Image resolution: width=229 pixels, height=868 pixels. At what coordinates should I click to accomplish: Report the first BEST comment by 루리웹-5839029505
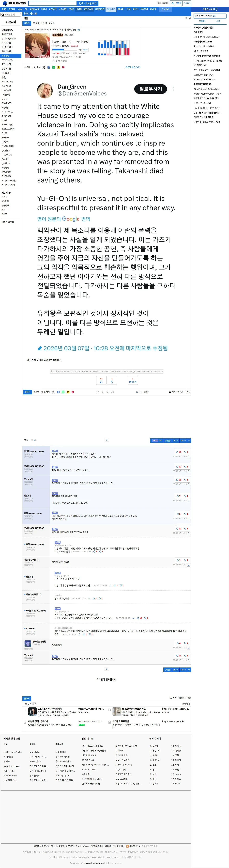point(188,457)
